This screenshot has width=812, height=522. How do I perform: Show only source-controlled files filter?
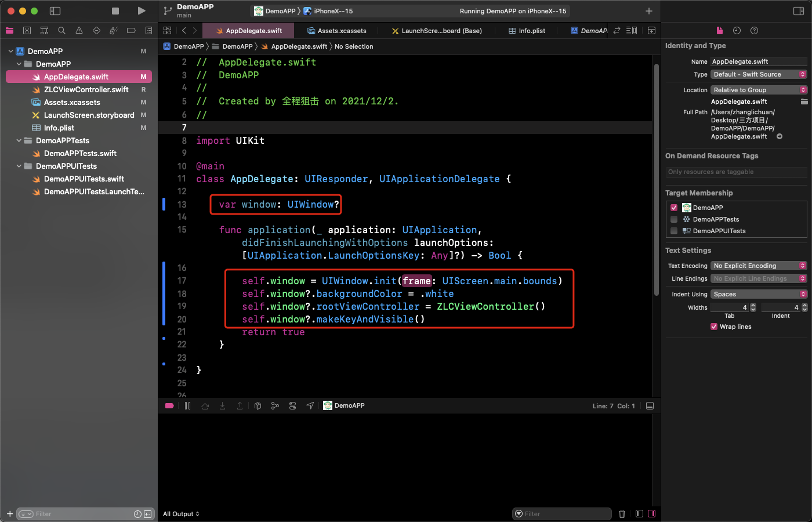pos(148,514)
